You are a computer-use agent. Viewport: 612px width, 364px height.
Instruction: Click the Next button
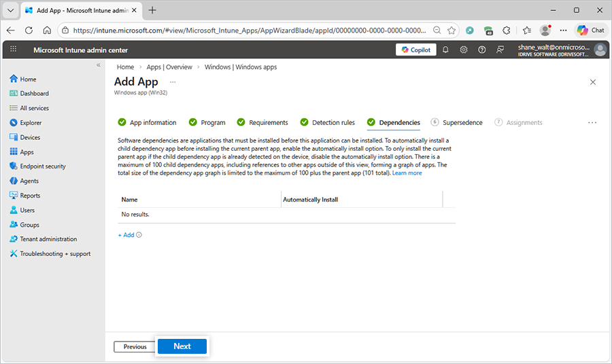click(x=182, y=346)
